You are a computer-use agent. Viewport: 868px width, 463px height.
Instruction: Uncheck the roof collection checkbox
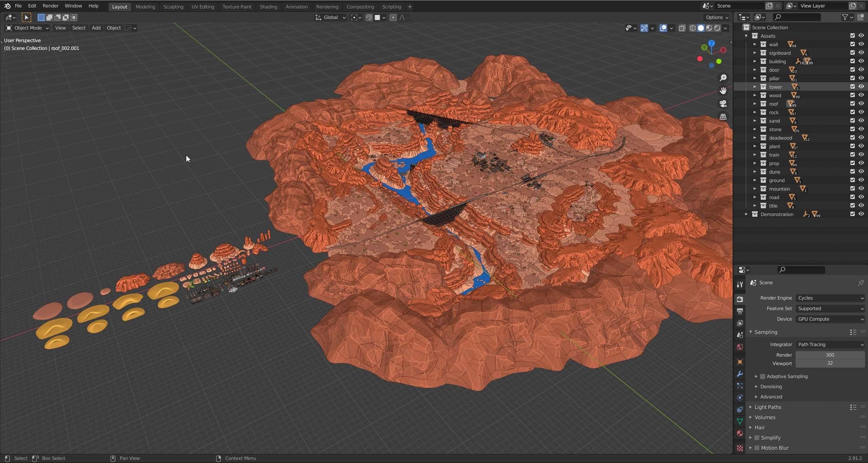[x=852, y=104]
